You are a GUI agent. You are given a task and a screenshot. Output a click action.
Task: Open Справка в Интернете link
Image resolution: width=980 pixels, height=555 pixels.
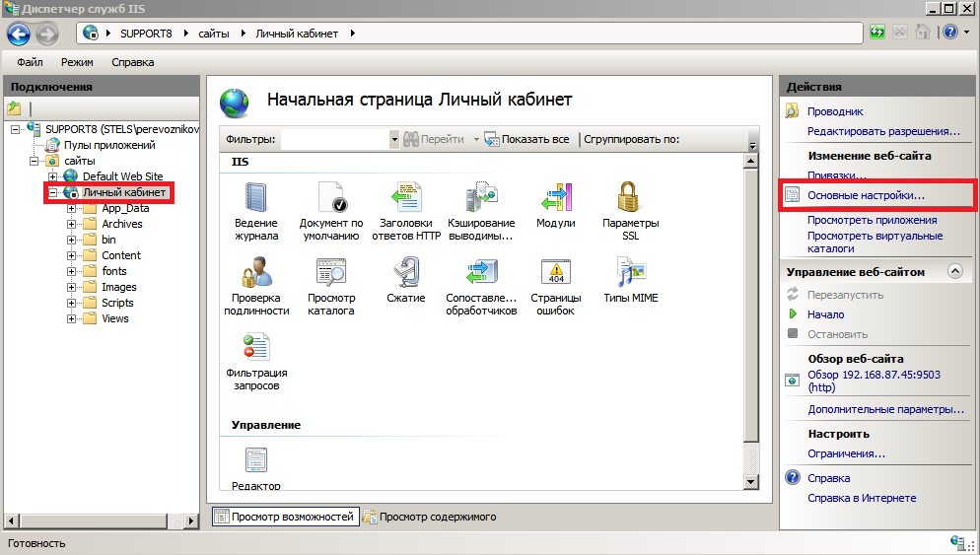(x=862, y=498)
